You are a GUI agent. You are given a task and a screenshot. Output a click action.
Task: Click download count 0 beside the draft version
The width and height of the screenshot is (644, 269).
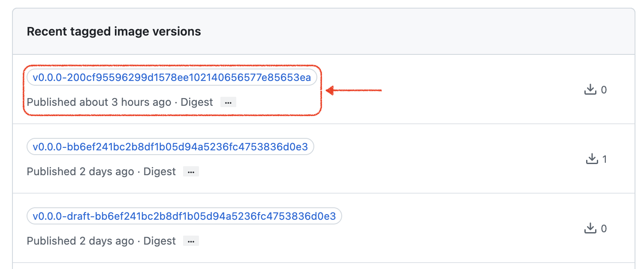[x=604, y=229]
